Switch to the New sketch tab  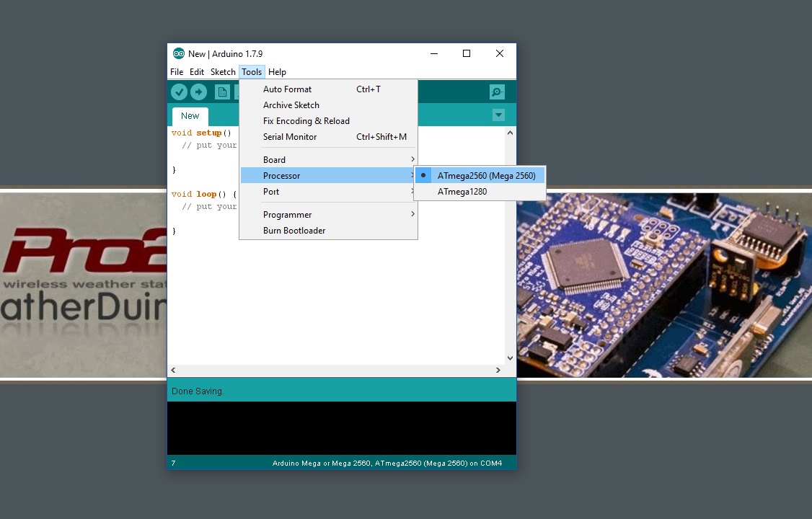(190, 116)
